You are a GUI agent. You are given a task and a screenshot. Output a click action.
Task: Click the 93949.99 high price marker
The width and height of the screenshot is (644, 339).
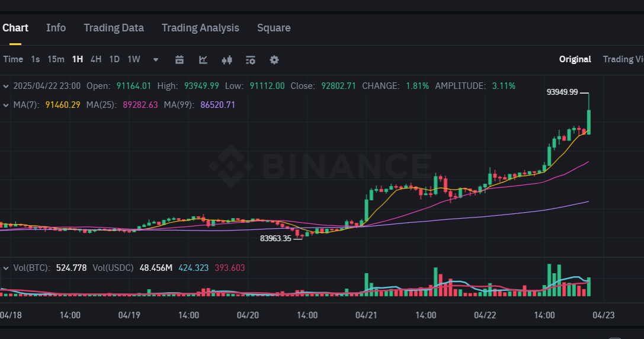coord(562,92)
